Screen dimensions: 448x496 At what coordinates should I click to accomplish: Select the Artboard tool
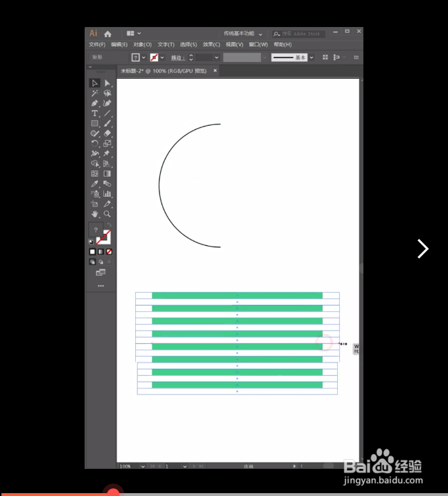(x=95, y=204)
